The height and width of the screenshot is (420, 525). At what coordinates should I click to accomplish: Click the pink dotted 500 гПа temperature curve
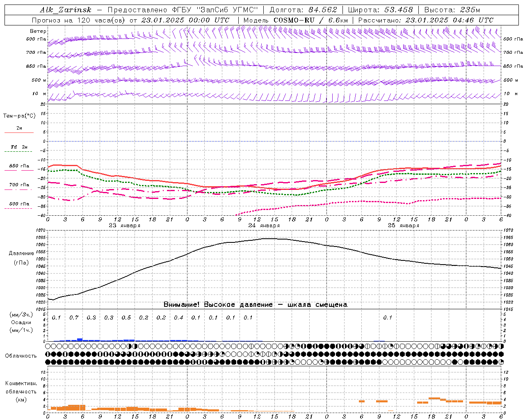(x=369, y=201)
